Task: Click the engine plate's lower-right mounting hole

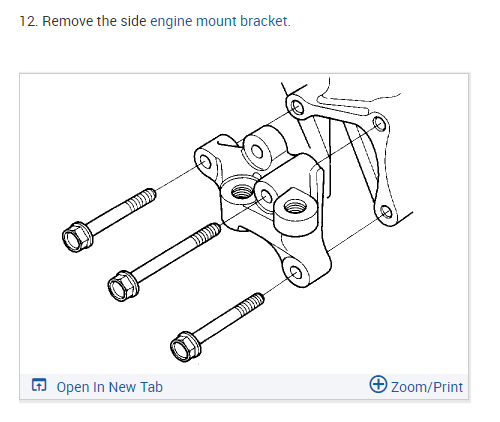Action: (x=386, y=212)
